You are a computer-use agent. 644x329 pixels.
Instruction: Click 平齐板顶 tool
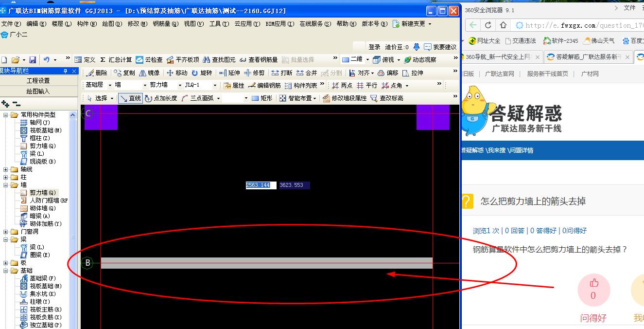pos(183,60)
